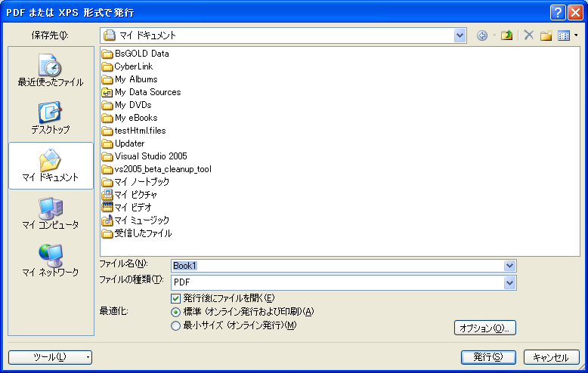This screenshot has width=588, height=373.
Task: Open the ツール(L) tools menu button
Action: tap(50, 357)
